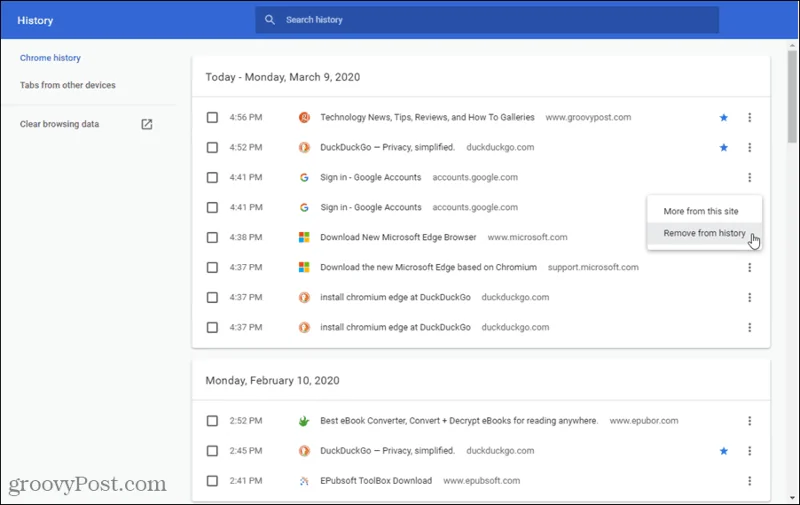Open Clear browsing data

pos(59,124)
